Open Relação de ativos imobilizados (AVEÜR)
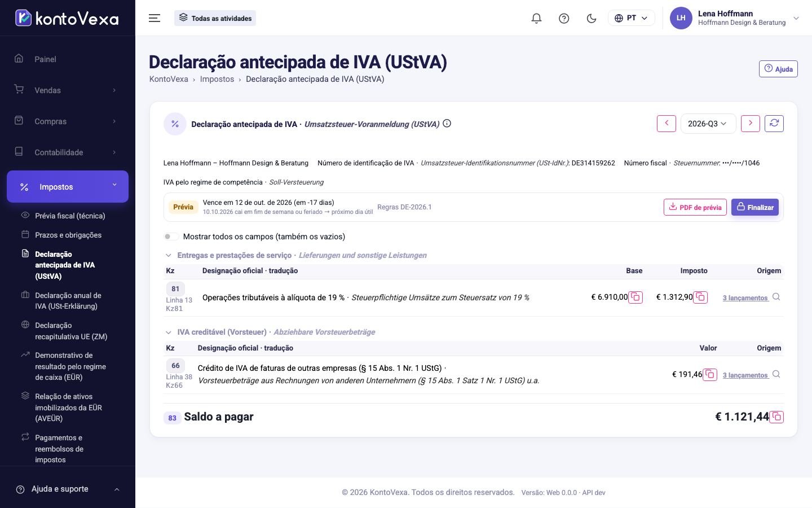Screen dimensions: 812x508 [68, 408]
